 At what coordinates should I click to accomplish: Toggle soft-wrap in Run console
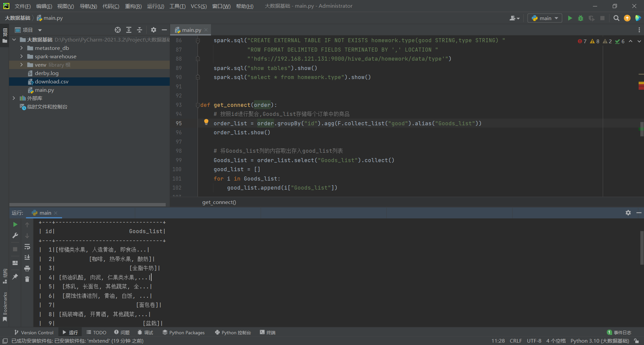pos(27,247)
